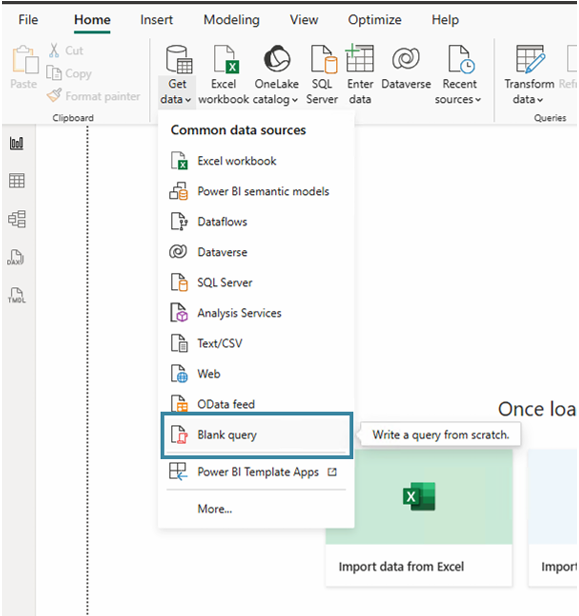Open the File menu tab

(x=28, y=20)
